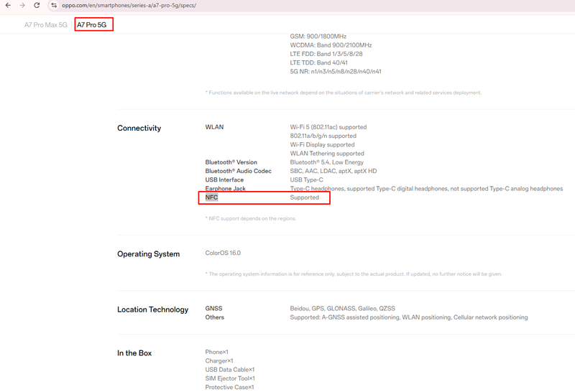
Task: Switch to the A7 Pro Max 5G tab
Action: [46, 25]
